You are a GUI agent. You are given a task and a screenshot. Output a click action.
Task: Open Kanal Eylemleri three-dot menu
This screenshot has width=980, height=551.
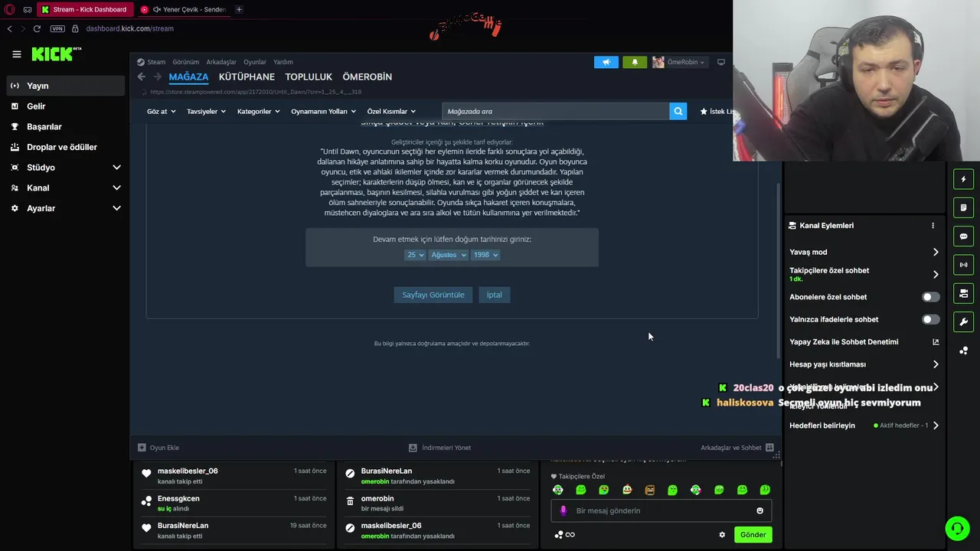[933, 226]
